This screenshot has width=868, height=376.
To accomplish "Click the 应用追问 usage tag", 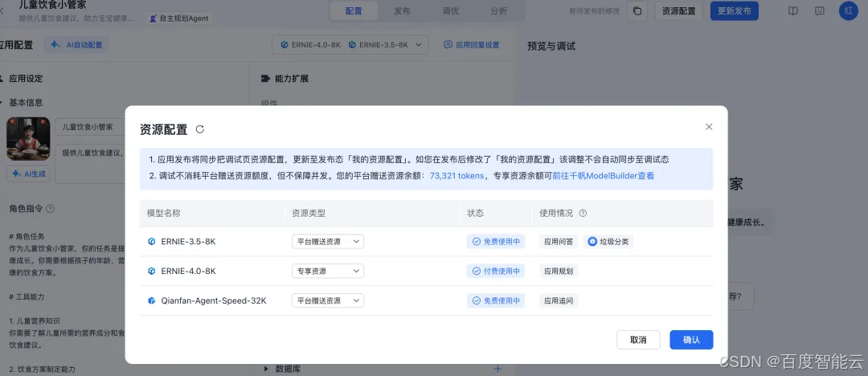I will [x=559, y=300].
